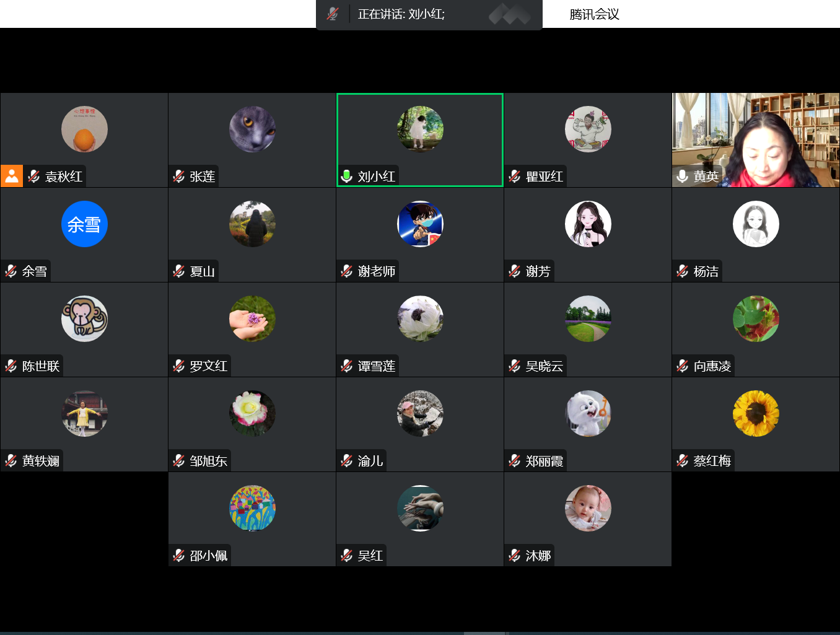840x635 pixels.
Task: Click the 腾讯会议 title text
Action: (x=594, y=14)
